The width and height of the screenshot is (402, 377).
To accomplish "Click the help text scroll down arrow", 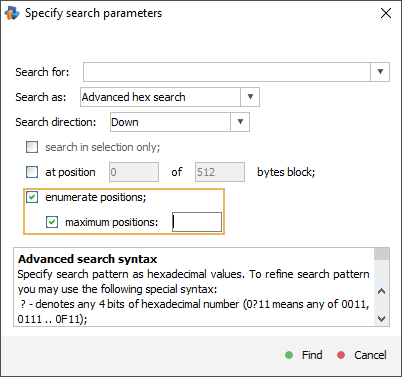I will [x=382, y=319].
